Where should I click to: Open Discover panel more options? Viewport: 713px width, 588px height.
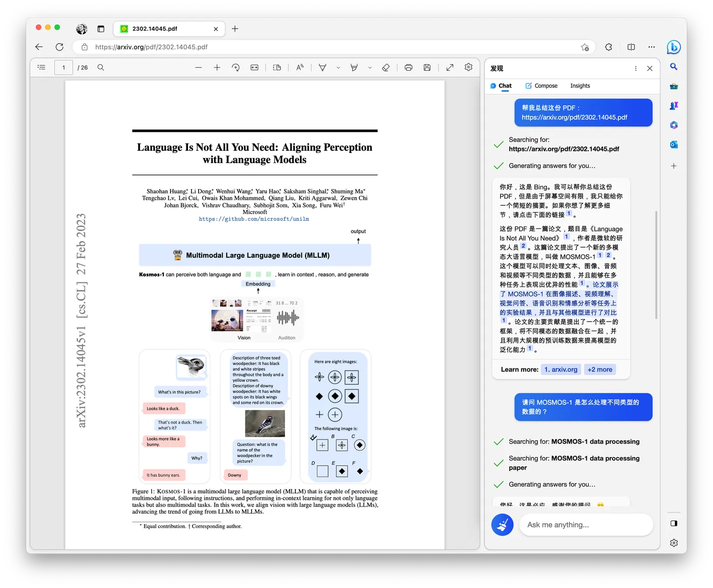636,68
